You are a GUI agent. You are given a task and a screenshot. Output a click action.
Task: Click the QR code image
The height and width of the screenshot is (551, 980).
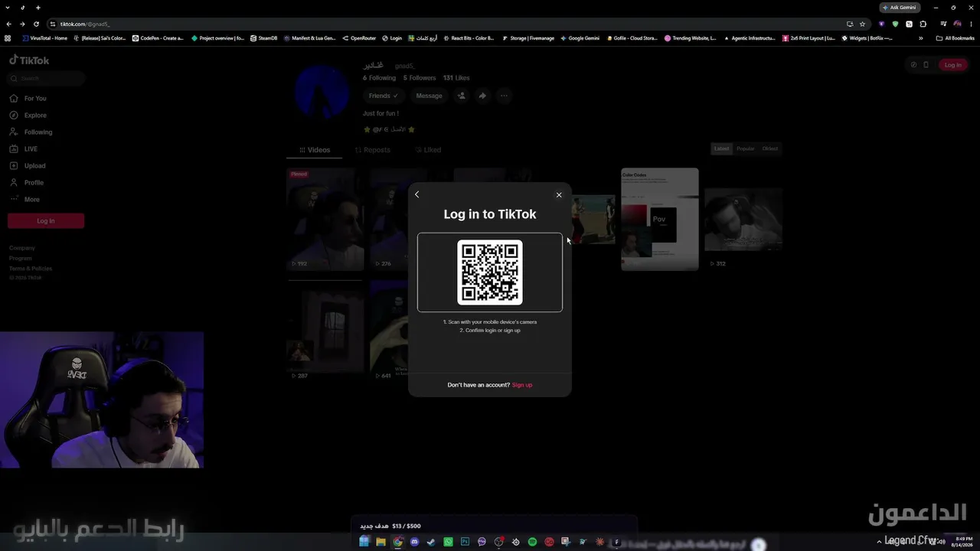490,272
